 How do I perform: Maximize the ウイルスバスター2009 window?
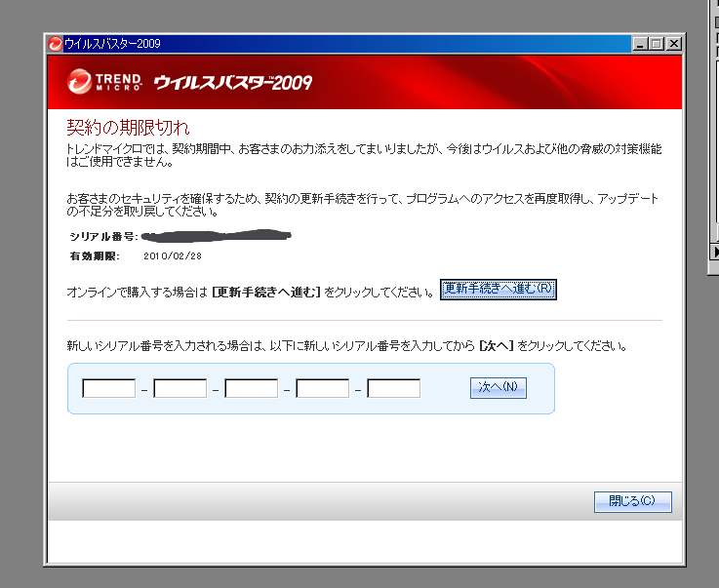coord(657,44)
